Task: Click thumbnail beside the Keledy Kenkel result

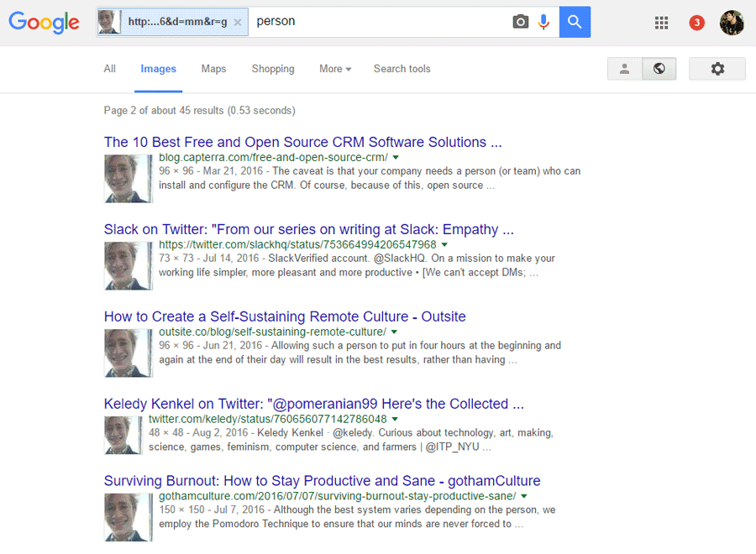Action: (x=123, y=435)
